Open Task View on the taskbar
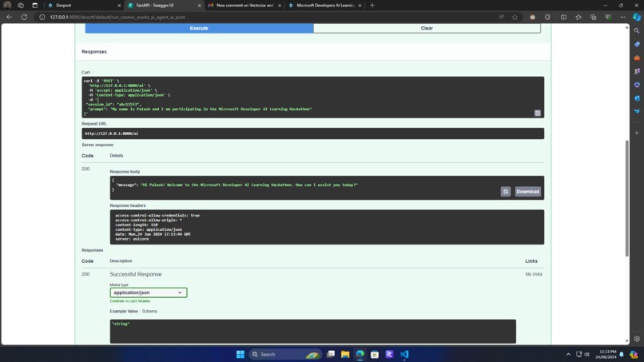Viewport: 644px width, 362px height. [x=331, y=354]
